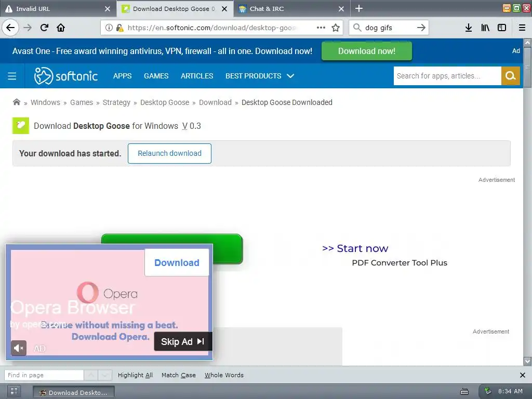The image size is (532, 399).
Task: Click the Relaunch download button
Action: (169, 153)
